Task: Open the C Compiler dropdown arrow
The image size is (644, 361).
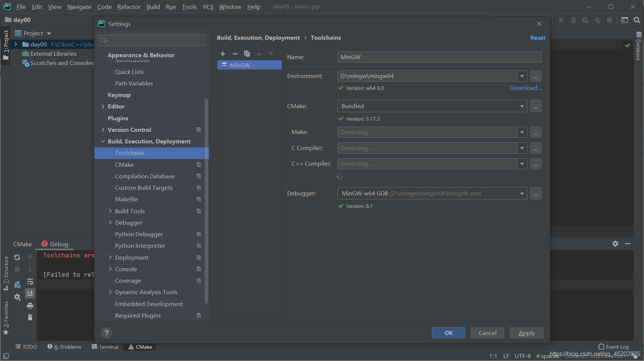Action: pyautogui.click(x=522, y=148)
